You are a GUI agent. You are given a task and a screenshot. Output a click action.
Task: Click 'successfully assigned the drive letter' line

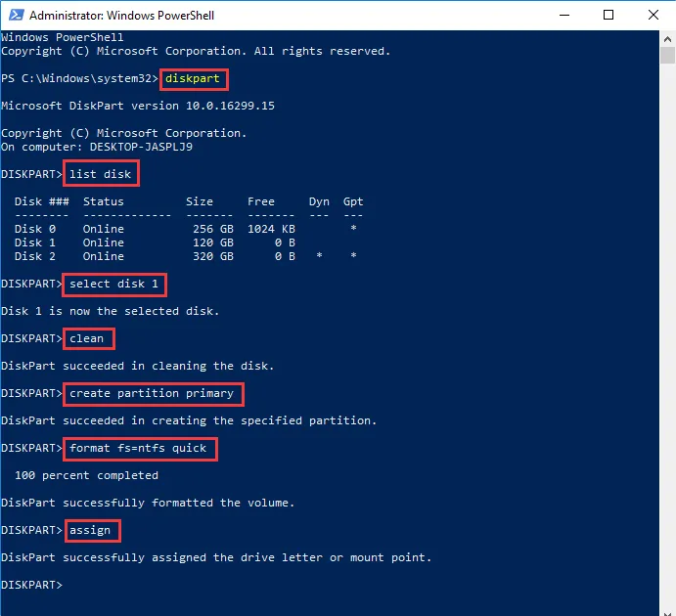coord(216,557)
